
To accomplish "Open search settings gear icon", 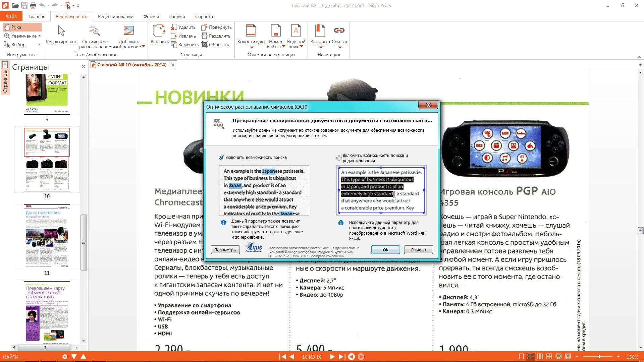I will (x=65, y=357).
